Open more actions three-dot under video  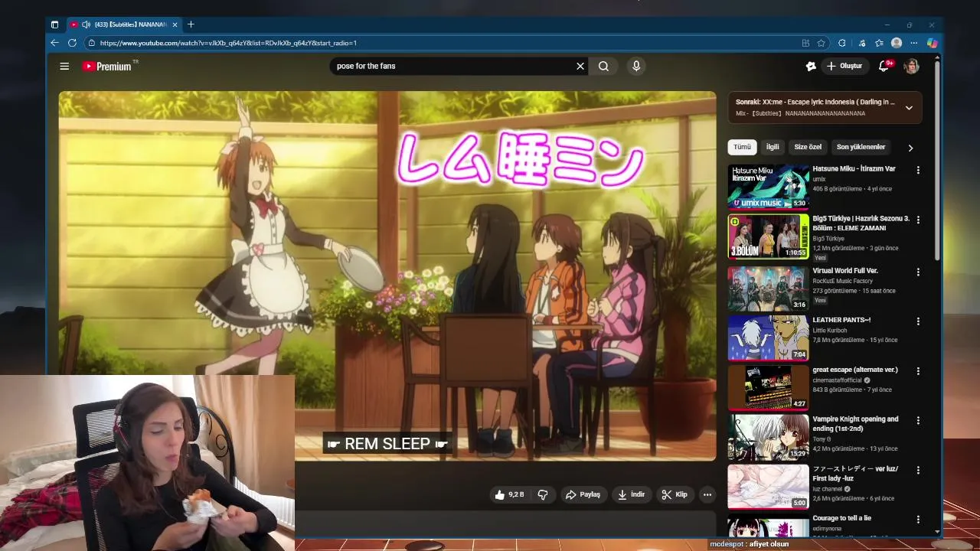pyautogui.click(x=707, y=494)
